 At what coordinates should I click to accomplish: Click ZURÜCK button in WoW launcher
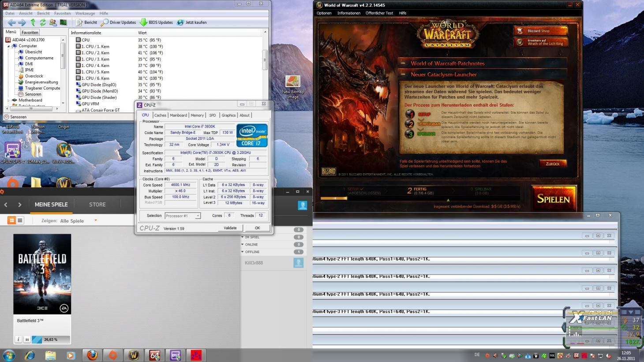553,164
